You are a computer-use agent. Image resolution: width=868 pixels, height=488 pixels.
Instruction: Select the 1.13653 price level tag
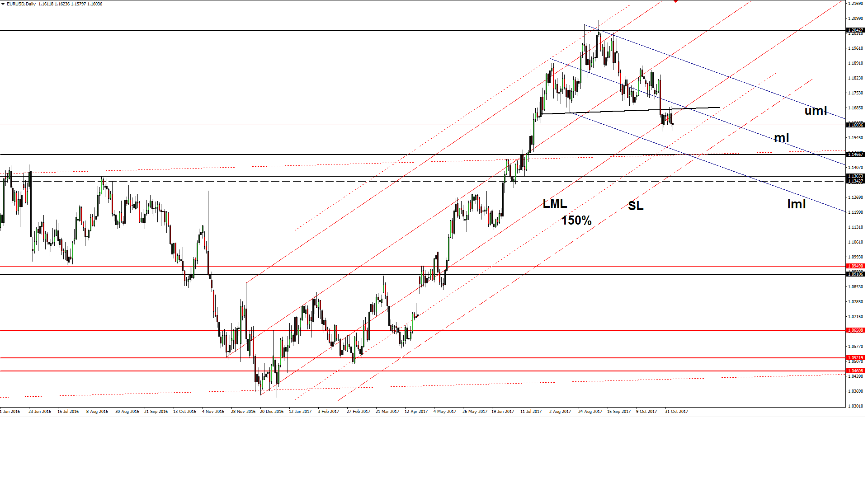coord(855,176)
